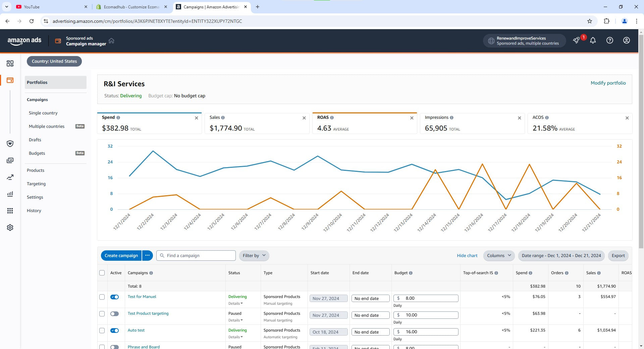Show info for the Spend metric
644x349 pixels.
coord(118,118)
